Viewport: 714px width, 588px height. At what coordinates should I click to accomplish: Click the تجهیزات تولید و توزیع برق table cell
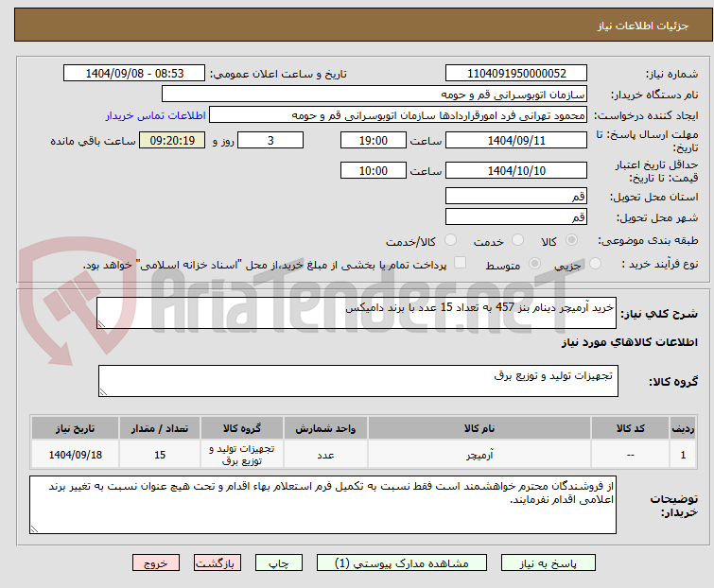[x=242, y=454]
